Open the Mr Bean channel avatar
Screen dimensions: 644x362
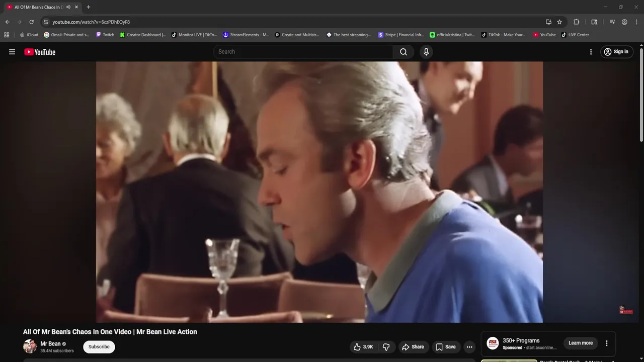click(30, 346)
